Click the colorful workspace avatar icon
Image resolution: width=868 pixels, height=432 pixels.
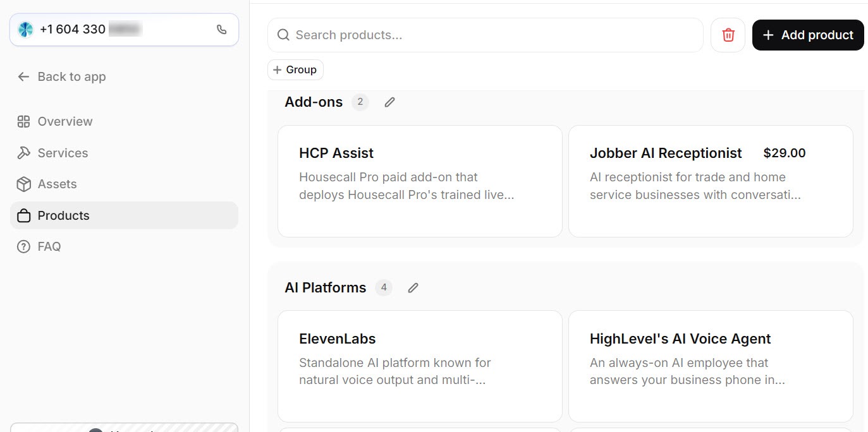point(25,30)
